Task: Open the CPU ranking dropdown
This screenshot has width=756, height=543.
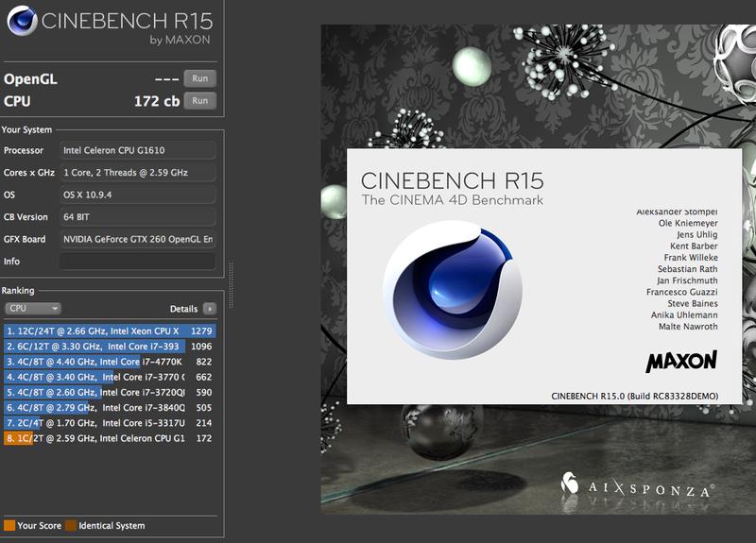Action: (33, 309)
